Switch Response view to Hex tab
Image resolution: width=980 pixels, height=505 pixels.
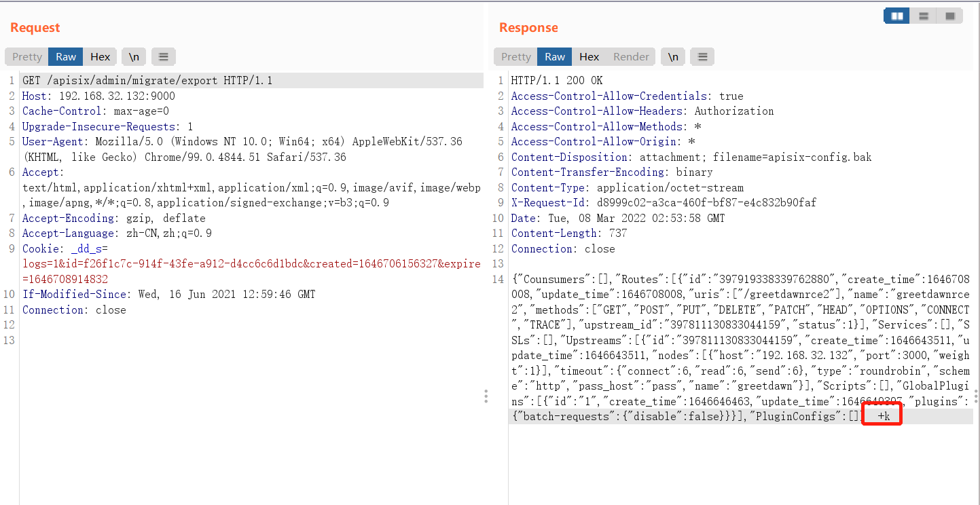click(x=589, y=57)
